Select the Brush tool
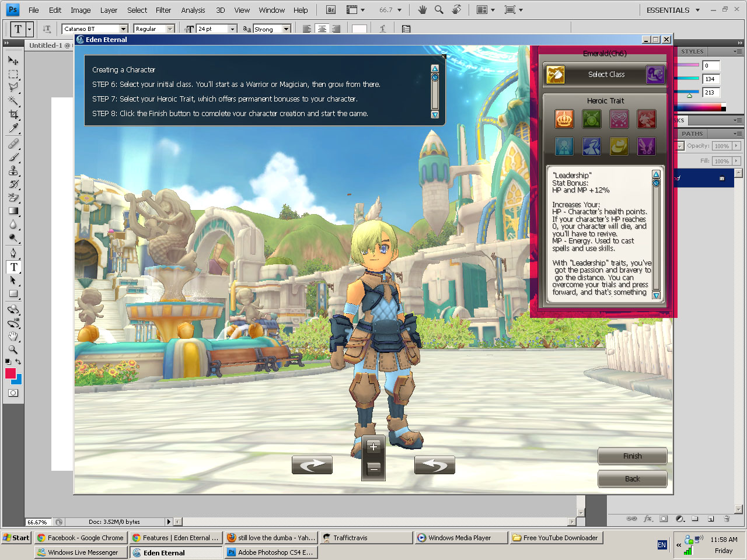 [x=13, y=157]
